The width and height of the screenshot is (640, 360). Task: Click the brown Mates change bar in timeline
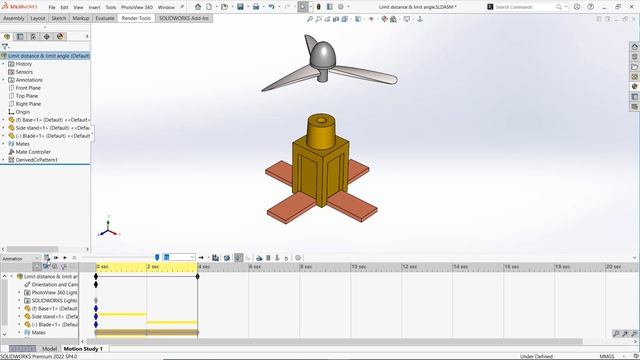pos(147,333)
